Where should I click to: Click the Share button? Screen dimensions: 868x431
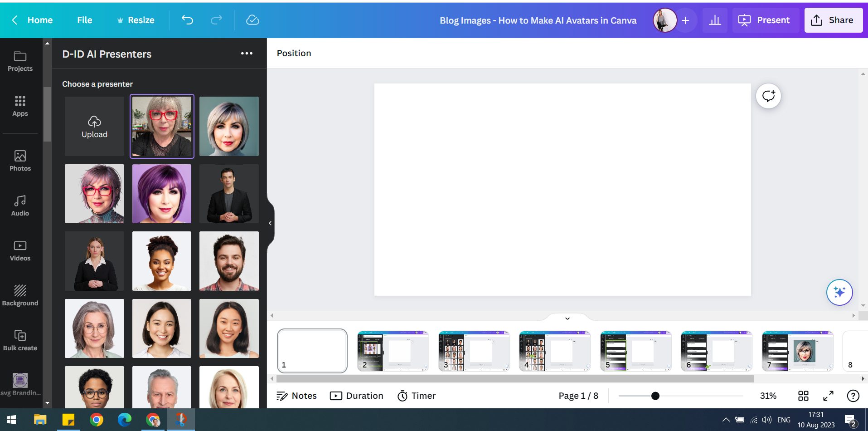[833, 20]
